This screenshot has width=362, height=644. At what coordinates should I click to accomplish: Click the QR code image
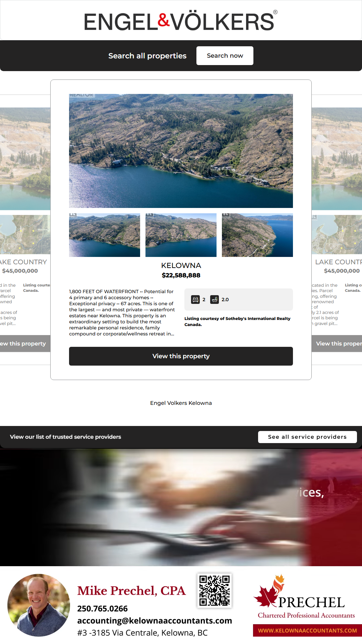215,590
